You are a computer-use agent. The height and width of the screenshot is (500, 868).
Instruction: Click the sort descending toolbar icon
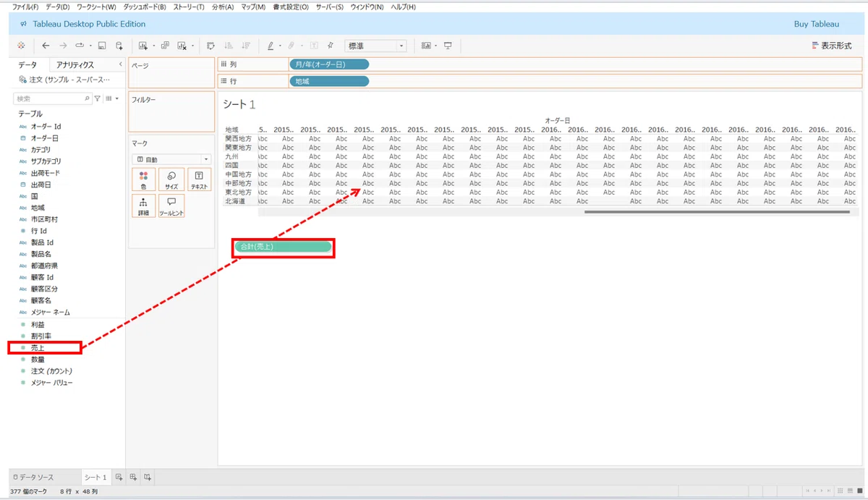coord(245,46)
